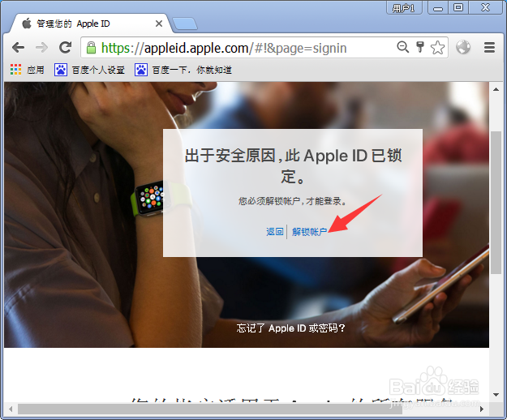Viewport: 507px width, 420px height.
Task: Click the green SSL padlock icon
Action: pos(91,48)
